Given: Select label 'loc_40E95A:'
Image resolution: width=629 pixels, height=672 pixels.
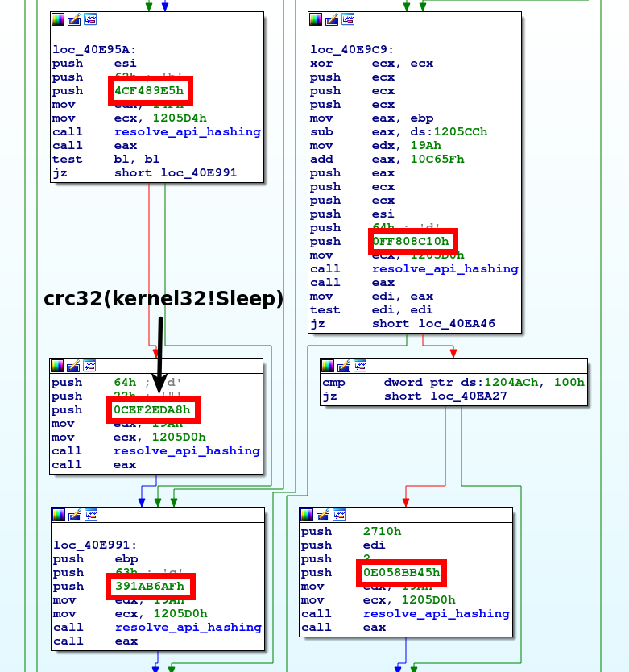Looking at the screenshot, I should [94, 50].
